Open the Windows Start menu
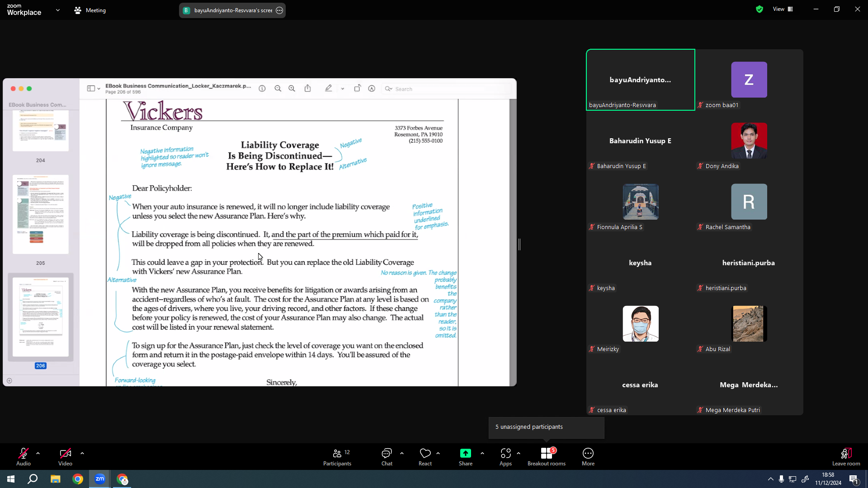This screenshot has width=868, height=488. coord(11,479)
